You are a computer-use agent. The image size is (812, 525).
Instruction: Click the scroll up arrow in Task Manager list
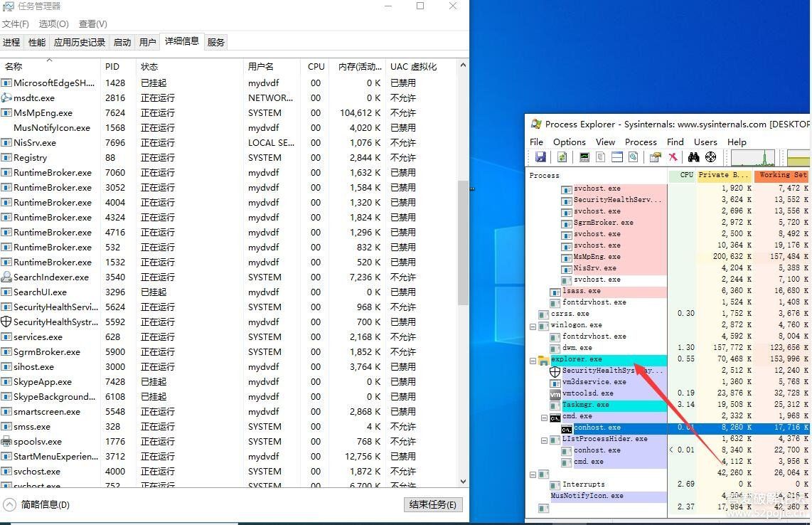pyautogui.click(x=463, y=65)
